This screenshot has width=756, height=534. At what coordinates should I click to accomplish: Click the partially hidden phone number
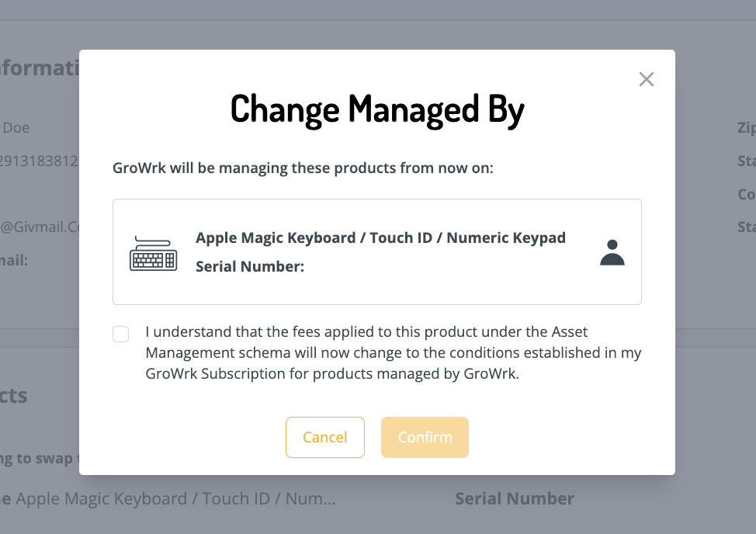[39, 161]
